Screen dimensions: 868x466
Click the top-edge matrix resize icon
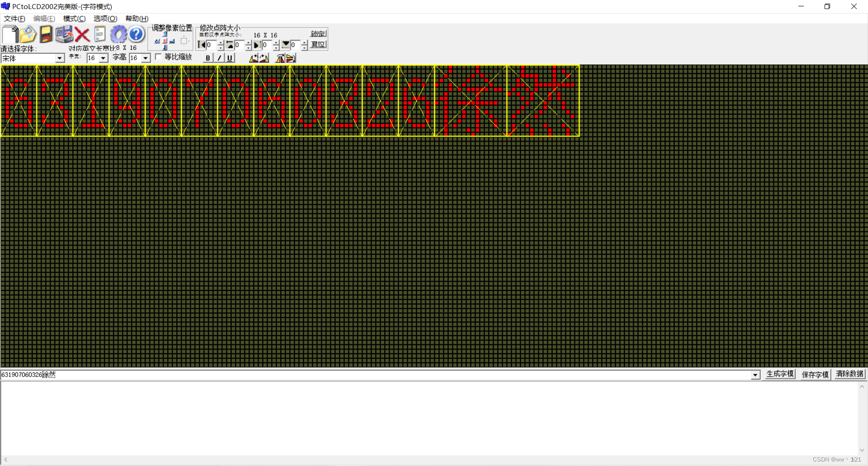point(230,45)
